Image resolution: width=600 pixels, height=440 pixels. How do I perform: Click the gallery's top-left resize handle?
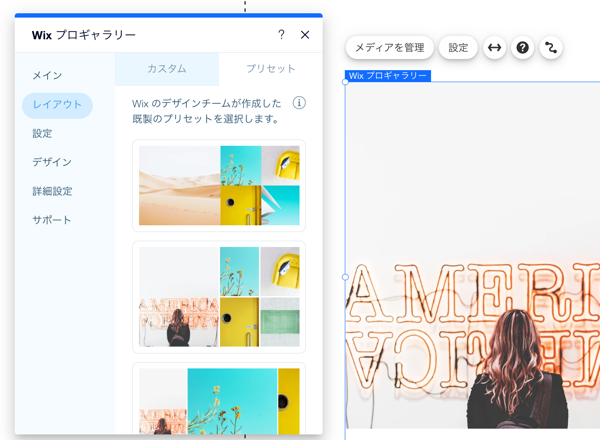(x=345, y=82)
